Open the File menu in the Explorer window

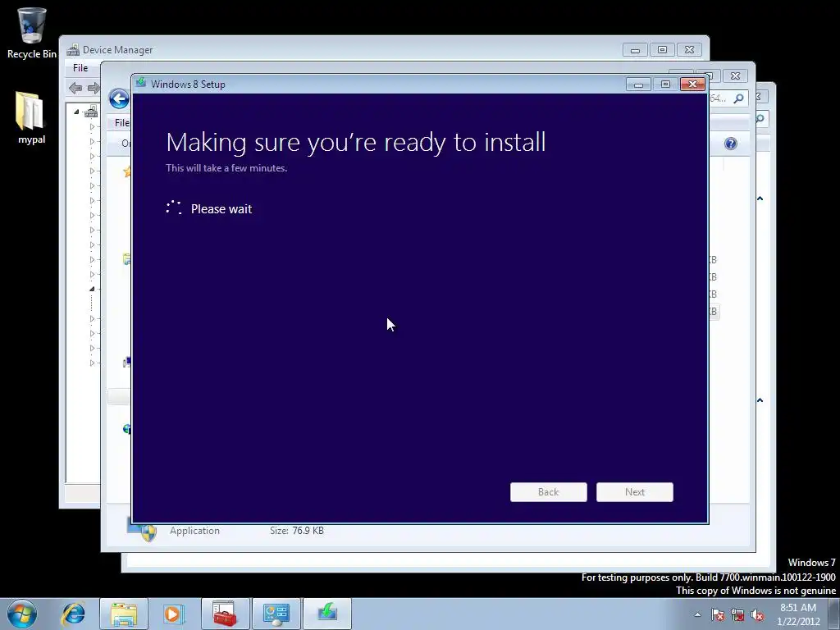point(121,123)
